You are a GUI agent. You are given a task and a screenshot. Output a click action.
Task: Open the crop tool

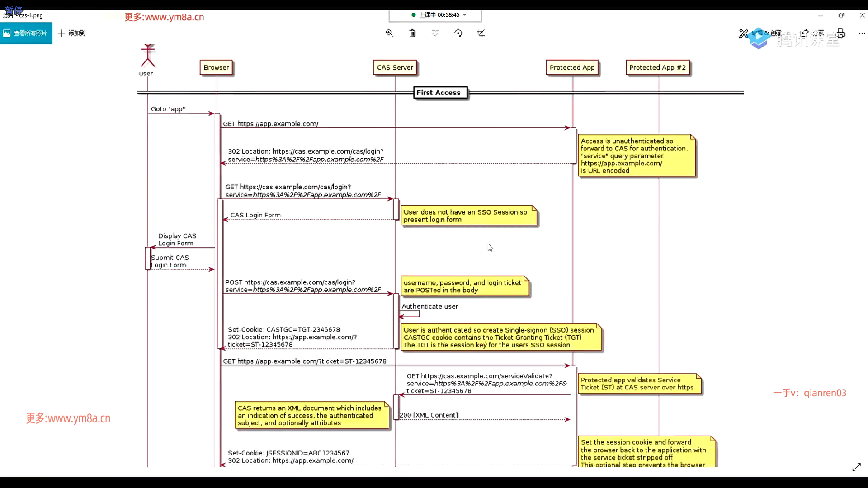coord(481,33)
